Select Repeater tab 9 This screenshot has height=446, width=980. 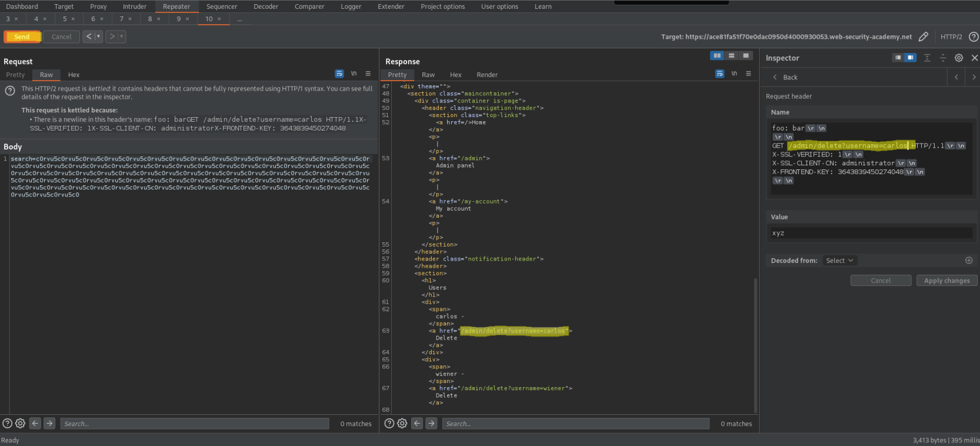click(179, 19)
